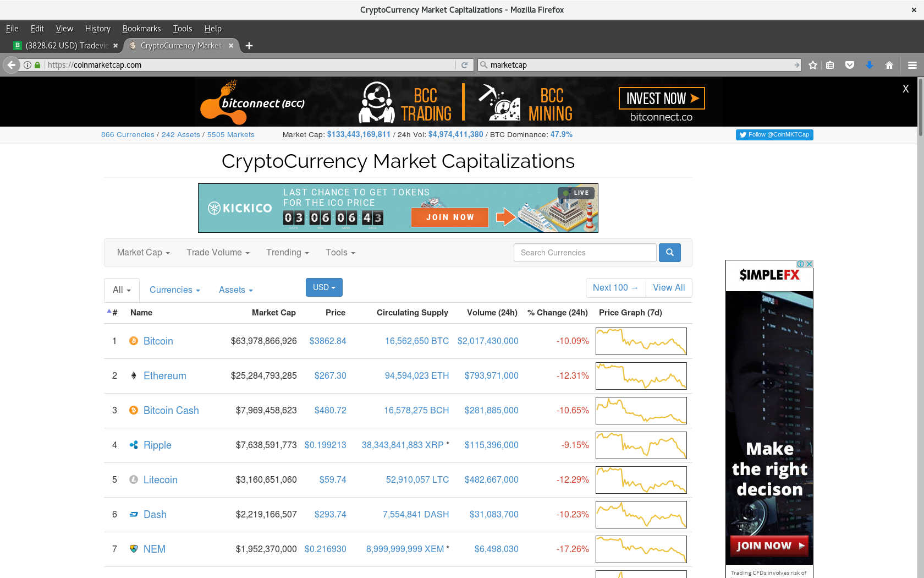Screen dimensions: 924x578
Task: Click the NEM logo icon
Action: 134,549
